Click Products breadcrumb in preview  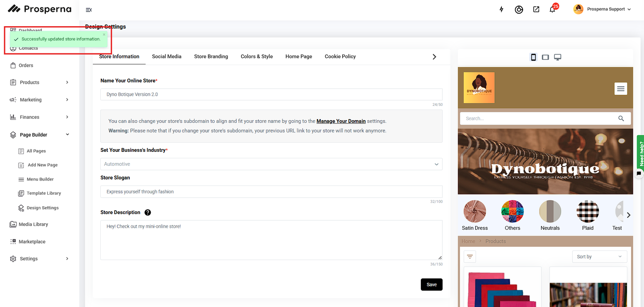pyautogui.click(x=495, y=241)
